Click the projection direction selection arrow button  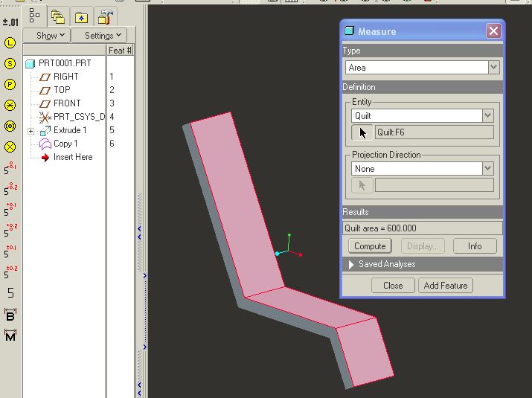[362, 185]
